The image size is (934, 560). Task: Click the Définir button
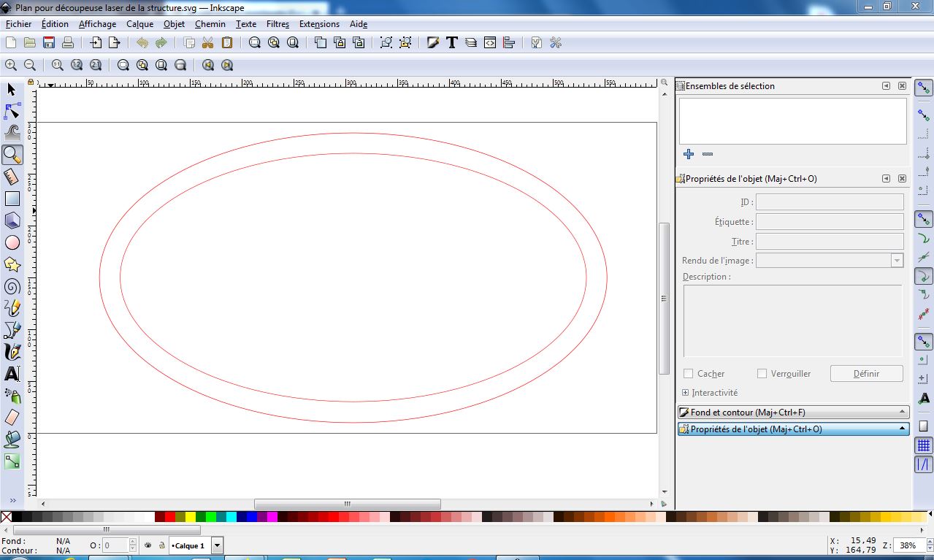(866, 374)
